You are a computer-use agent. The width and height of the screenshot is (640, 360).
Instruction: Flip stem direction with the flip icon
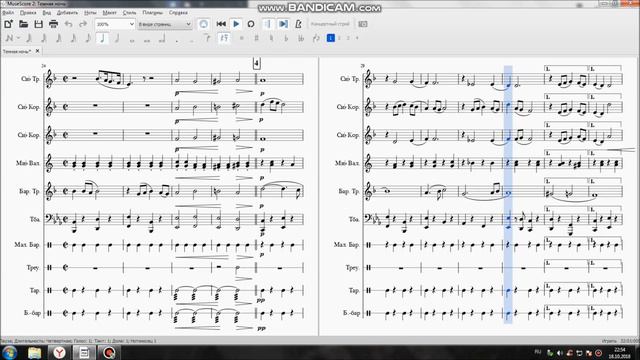[316, 38]
